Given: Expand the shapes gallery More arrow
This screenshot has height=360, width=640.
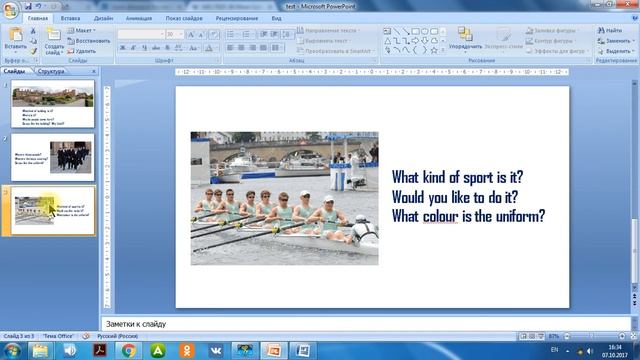Looking at the screenshot, I should coord(443,51).
